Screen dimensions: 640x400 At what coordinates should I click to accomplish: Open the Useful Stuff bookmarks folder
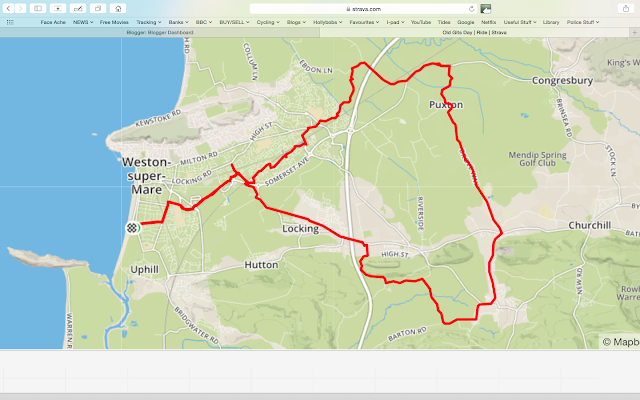pyautogui.click(x=520, y=22)
